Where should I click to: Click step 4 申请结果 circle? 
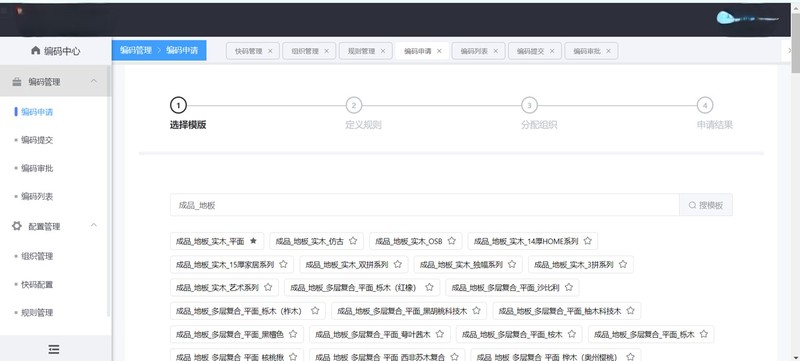pyautogui.click(x=705, y=106)
